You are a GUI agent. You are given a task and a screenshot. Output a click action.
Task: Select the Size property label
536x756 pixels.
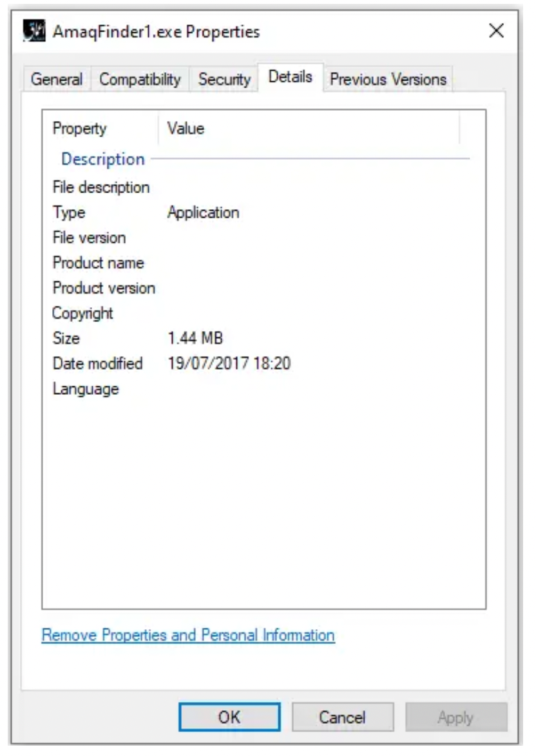66,338
